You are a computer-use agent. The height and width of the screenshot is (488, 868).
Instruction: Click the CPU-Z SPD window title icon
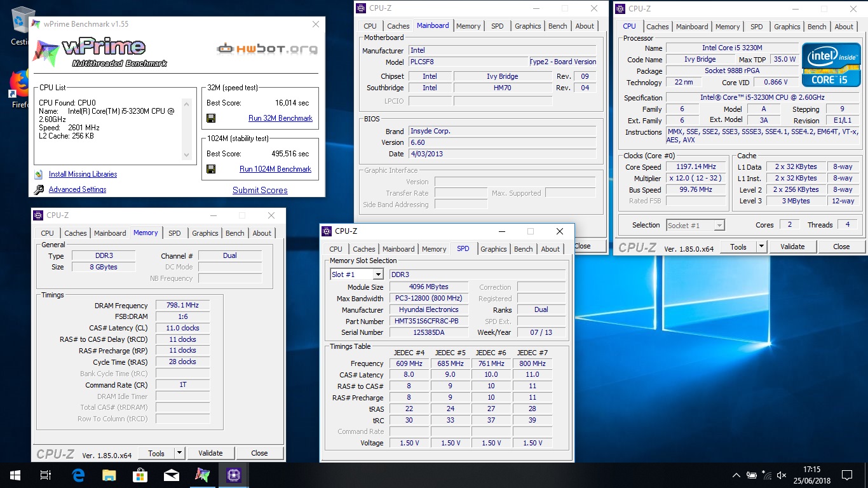tap(327, 231)
